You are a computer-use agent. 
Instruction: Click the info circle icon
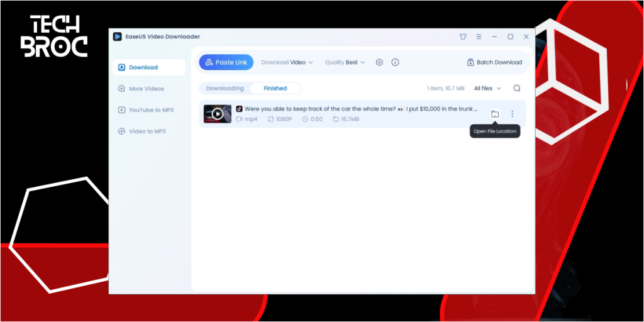(x=395, y=62)
